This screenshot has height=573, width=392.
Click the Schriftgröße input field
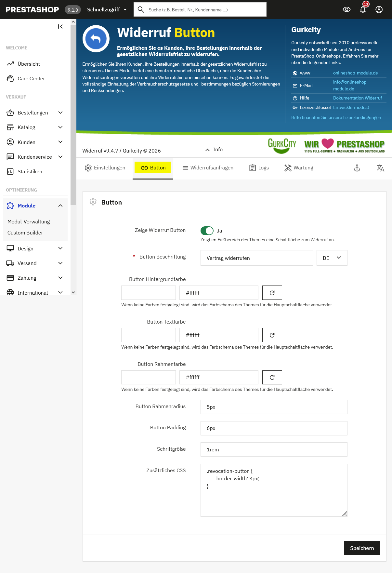tap(274, 449)
